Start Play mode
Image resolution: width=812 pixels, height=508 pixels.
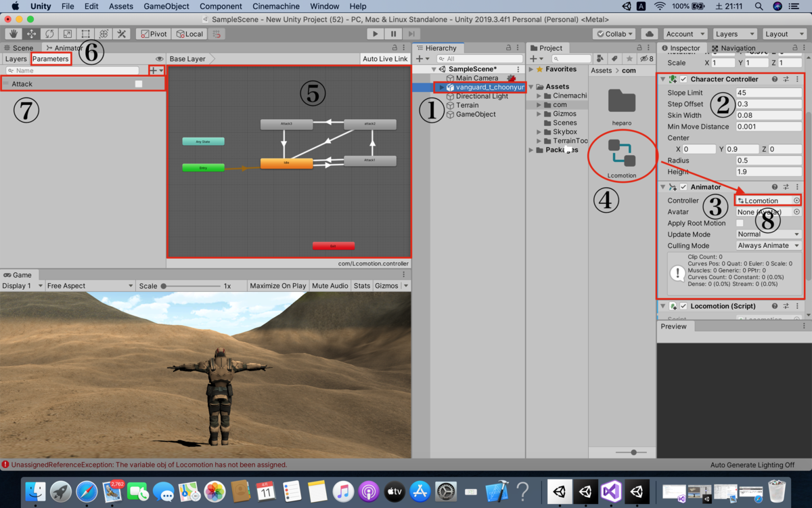click(376, 34)
